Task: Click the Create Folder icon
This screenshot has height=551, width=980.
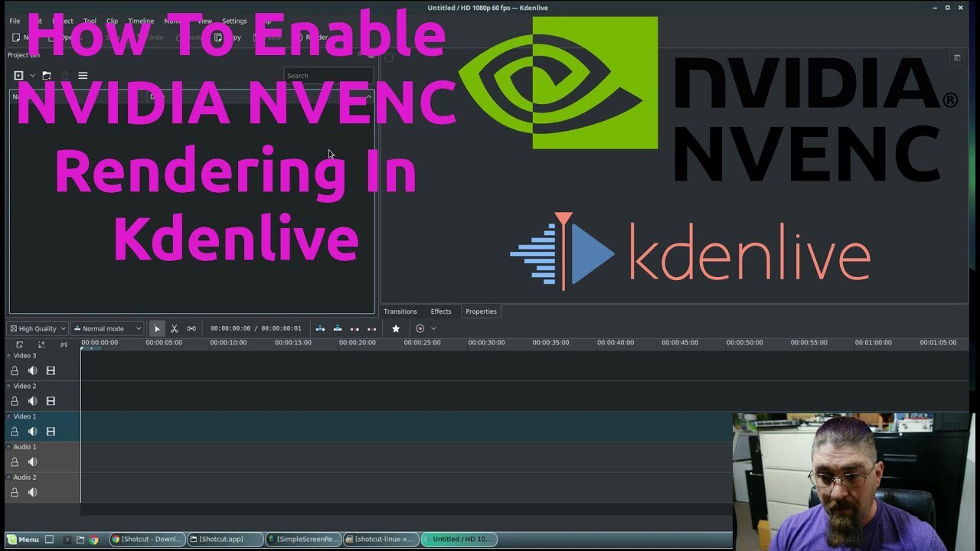Action: point(47,76)
